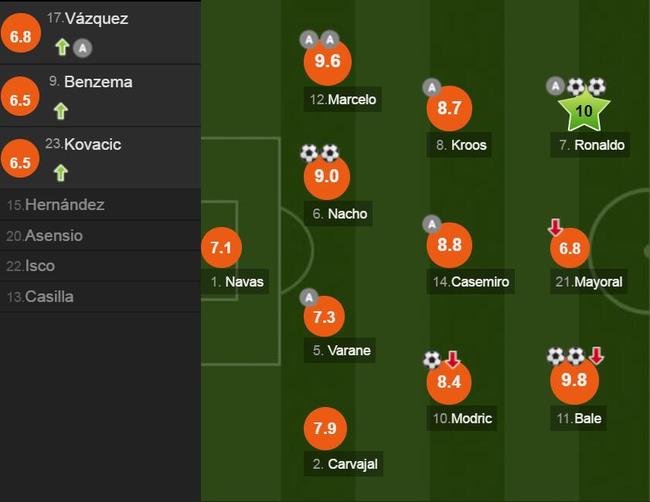Click Navas's 7.1 goalkeeper rating circle
Screen dimensions: 650x502
[221, 247]
